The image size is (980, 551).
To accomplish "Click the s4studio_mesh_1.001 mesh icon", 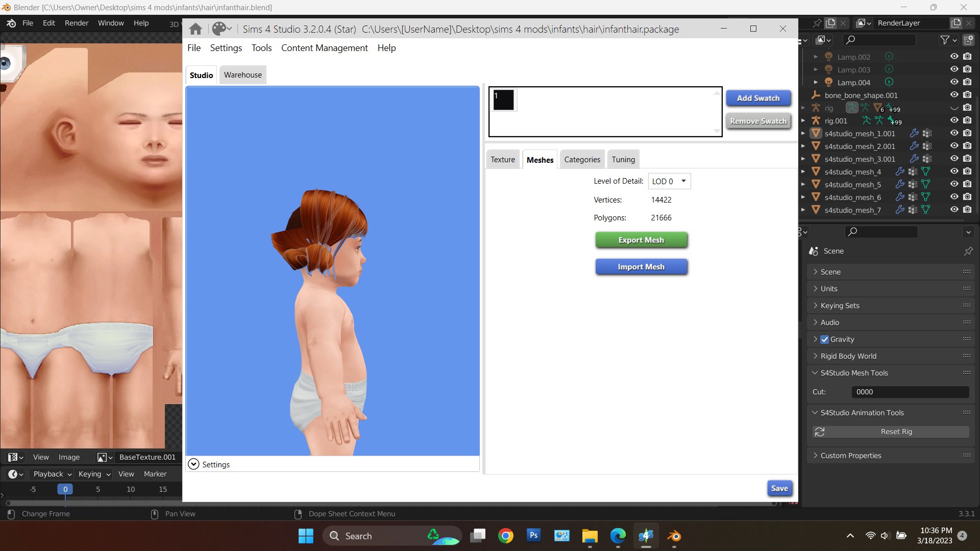I will [816, 133].
